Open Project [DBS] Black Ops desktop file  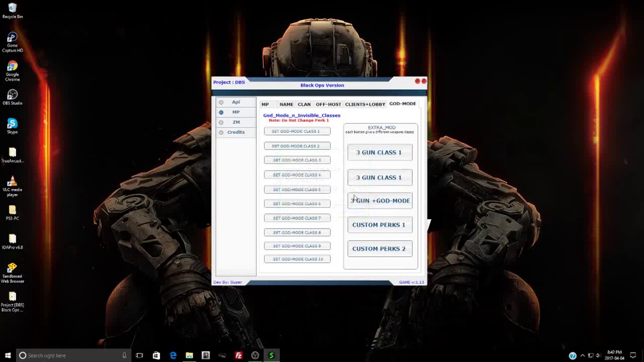click(13, 302)
